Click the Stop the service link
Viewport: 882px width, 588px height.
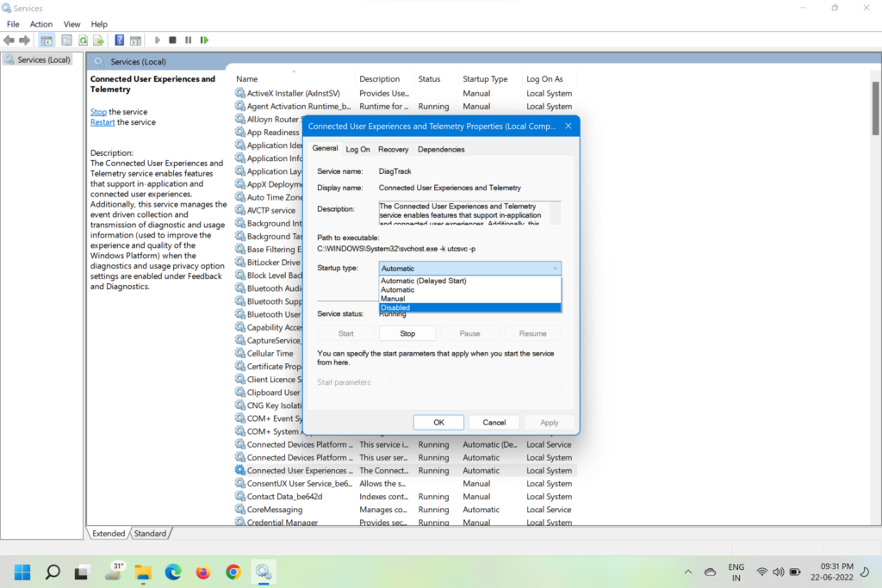pyautogui.click(x=98, y=112)
